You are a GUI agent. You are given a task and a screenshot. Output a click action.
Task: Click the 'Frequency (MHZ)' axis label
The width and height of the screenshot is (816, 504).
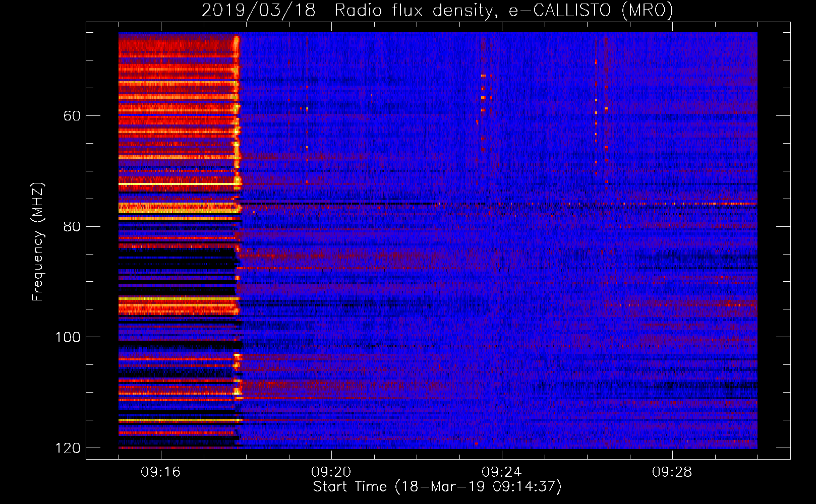pyautogui.click(x=38, y=242)
